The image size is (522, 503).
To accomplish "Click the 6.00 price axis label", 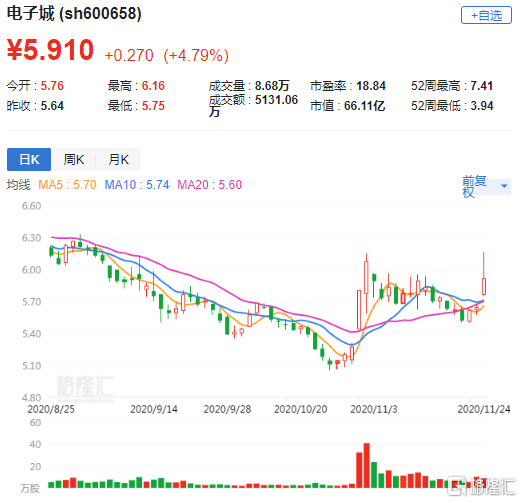I will pyautogui.click(x=32, y=270).
